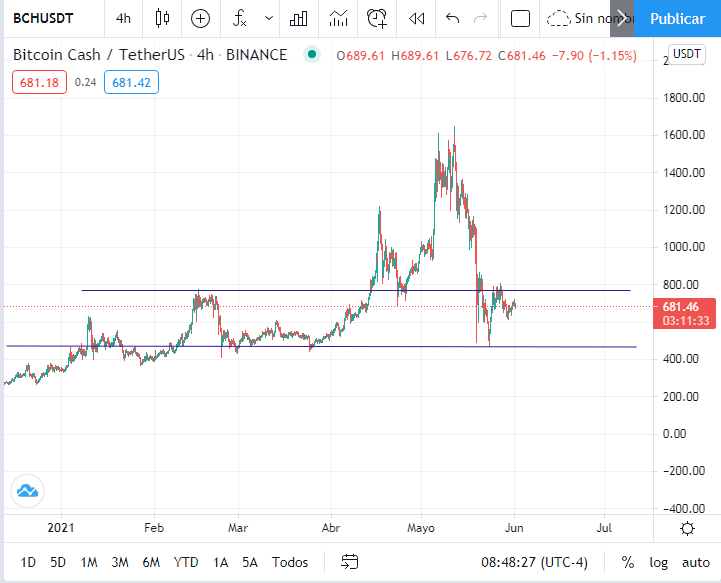721x583 pixels.
Task: Open the financials bar chart icon
Action: [x=298, y=18]
